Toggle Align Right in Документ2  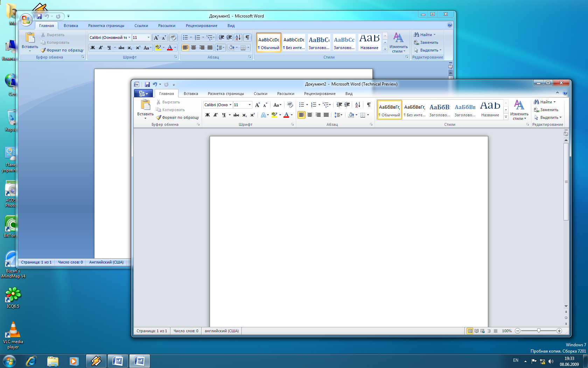coord(318,115)
